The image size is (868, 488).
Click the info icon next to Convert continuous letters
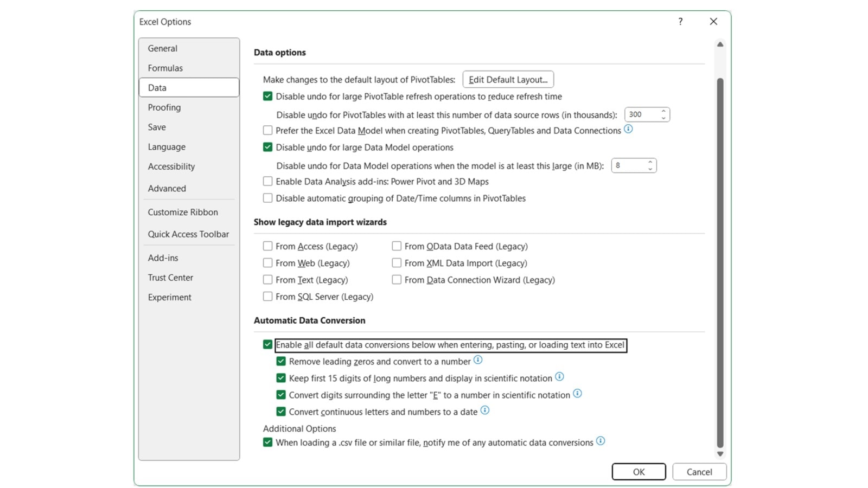pyautogui.click(x=484, y=410)
